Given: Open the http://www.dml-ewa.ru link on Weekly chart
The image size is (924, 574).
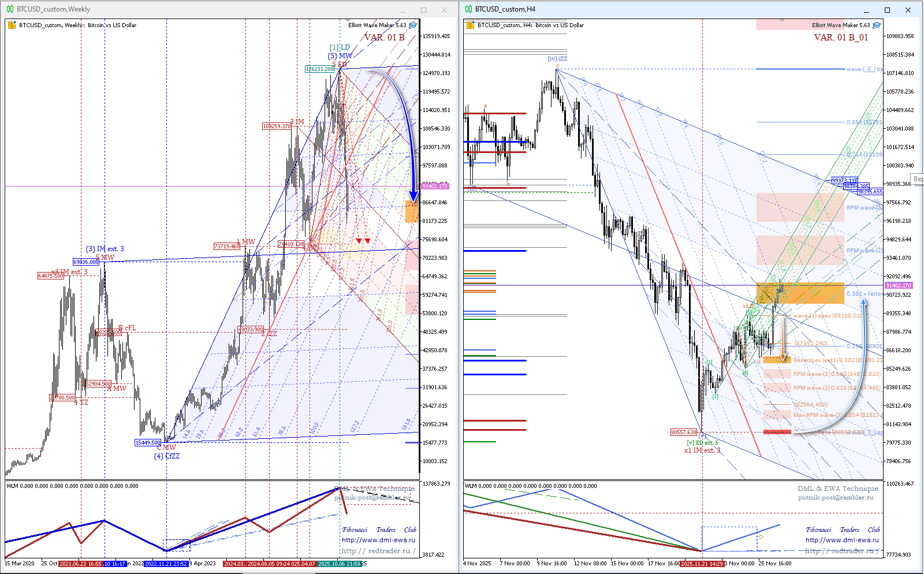Looking at the screenshot, I should 378,541.
